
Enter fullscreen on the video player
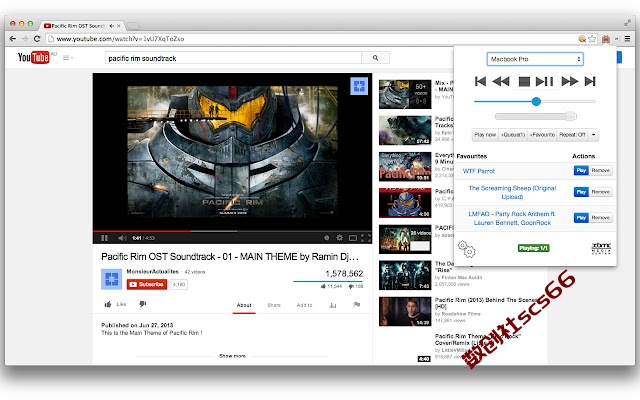tap(366, 238)
